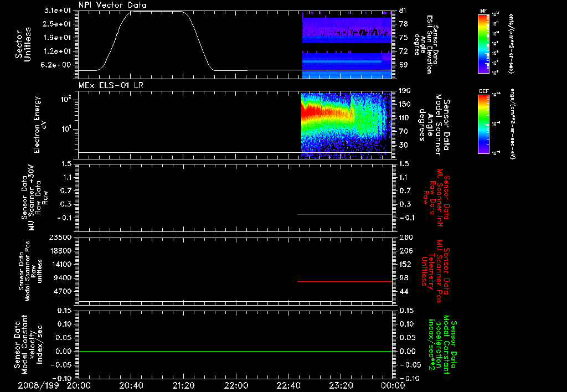Image resolution: width=567 pixels, height=392 pixels.
Task: Click the 'MEx ELS-01 LR' panel title
Action: click(111, 85)
